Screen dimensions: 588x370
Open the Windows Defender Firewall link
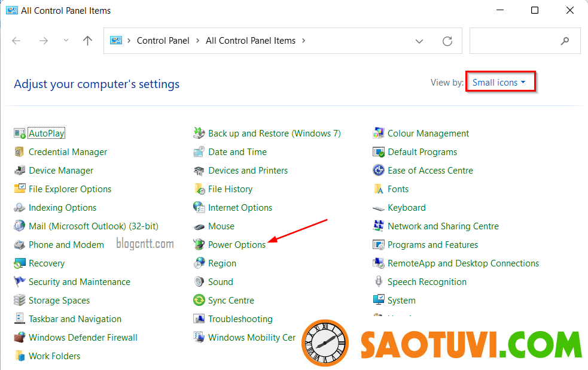pos(83,338)
